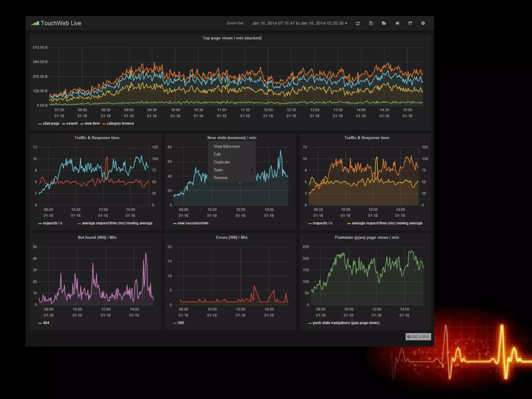
Task: Select View fullscreen from context menu
Action: [227, 147]
